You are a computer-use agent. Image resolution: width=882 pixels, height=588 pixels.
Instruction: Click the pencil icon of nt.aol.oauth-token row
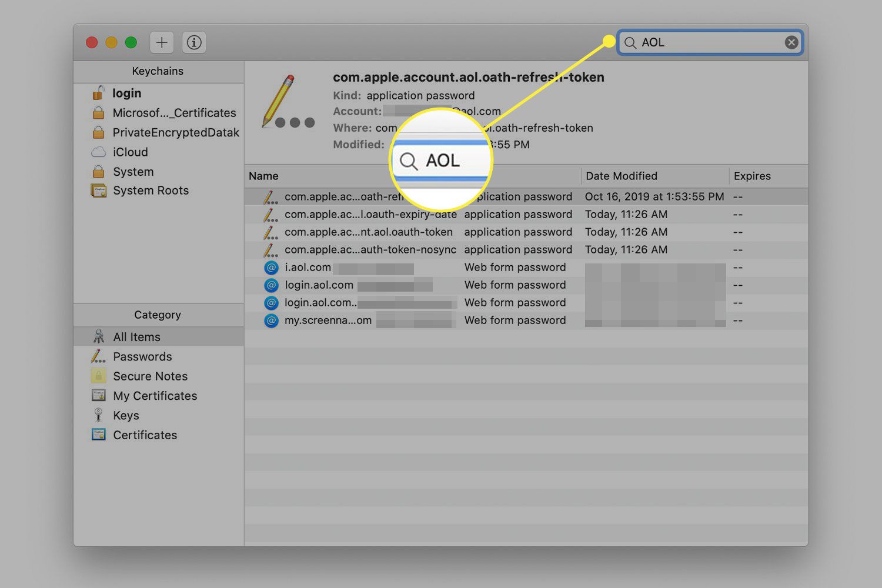(270, 232)
